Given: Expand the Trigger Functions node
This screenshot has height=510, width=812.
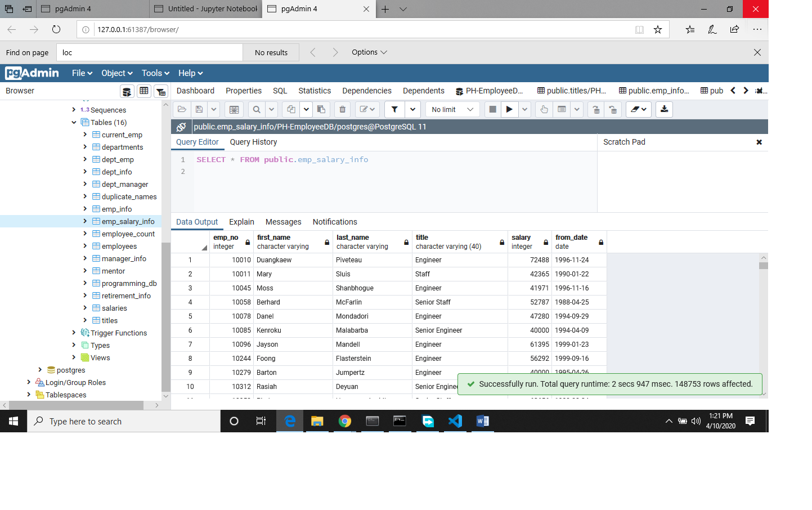Looking at the screenshot, I should pos(74,333).
